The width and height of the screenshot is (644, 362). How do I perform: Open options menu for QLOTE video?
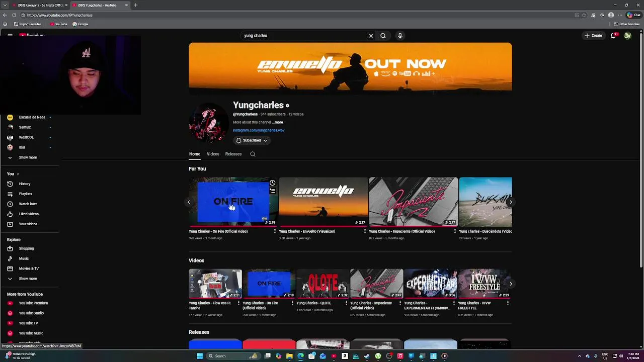click(346, 303)
